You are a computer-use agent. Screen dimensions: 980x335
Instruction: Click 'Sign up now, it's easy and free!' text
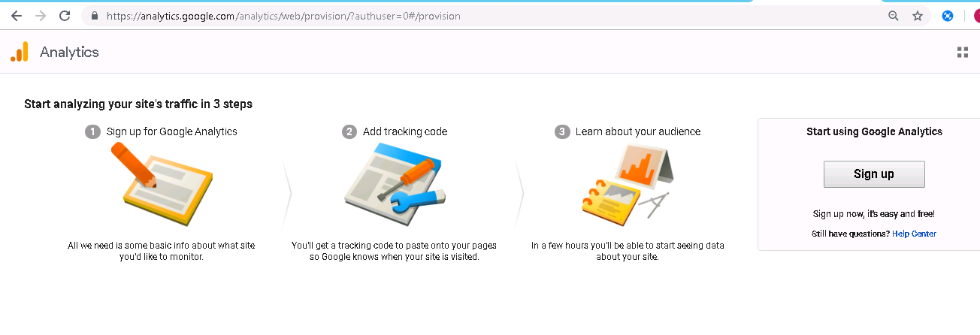tap(874, 214)
